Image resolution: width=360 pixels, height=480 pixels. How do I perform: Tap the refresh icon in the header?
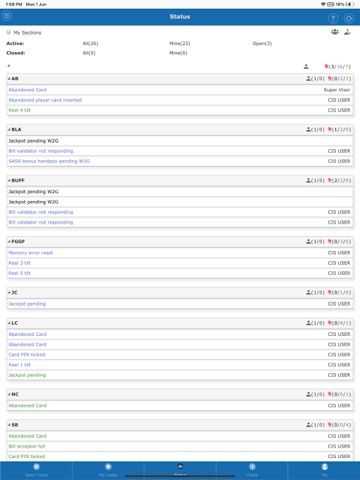(349, 18)
